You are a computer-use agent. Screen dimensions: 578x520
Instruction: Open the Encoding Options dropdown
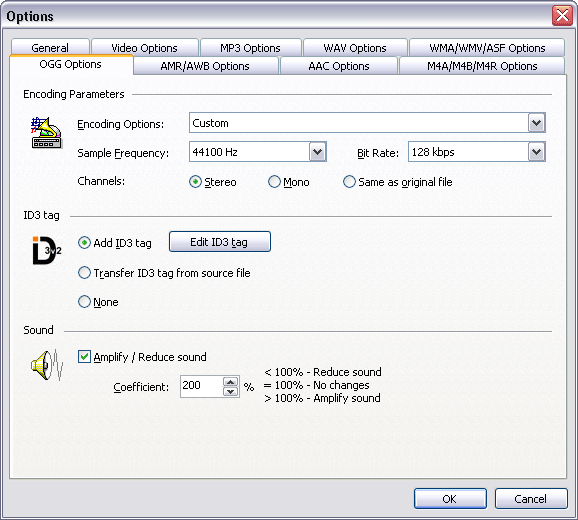[x=536, y=123]
